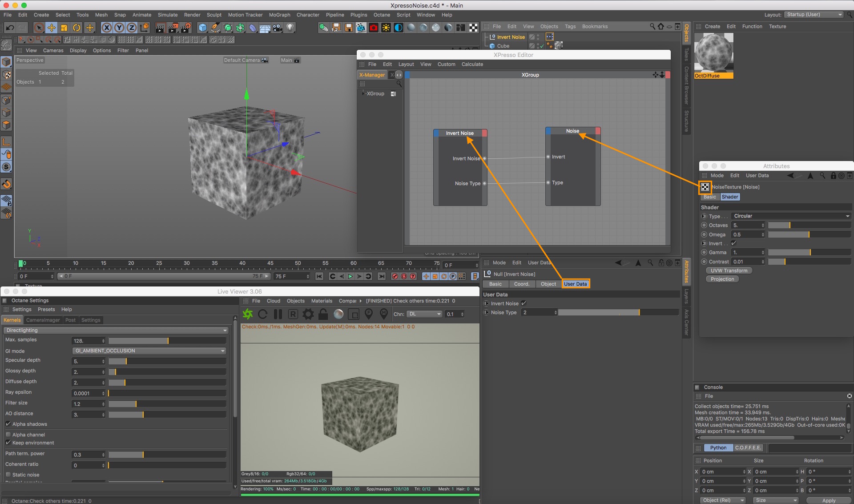Open Live Viewer settings gear
The width and height of the screenshot is (854, 504).
tap(308, 314)
